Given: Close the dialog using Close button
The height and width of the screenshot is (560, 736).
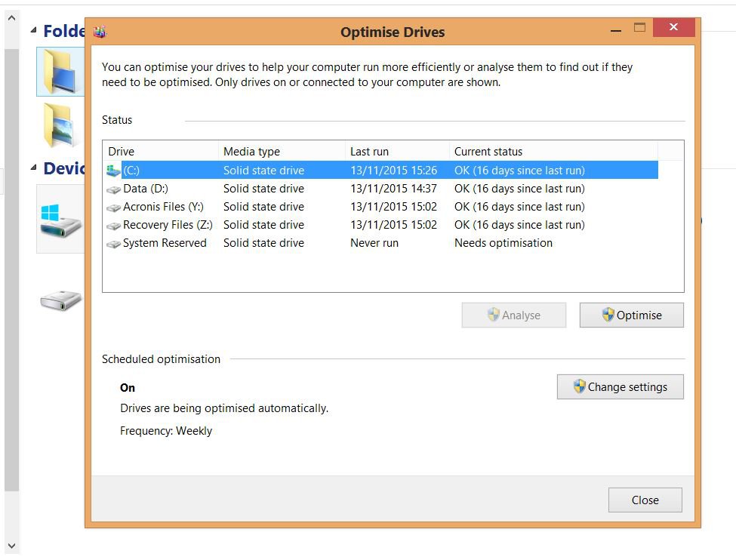Looking at the screenshot, I should 645,500.
